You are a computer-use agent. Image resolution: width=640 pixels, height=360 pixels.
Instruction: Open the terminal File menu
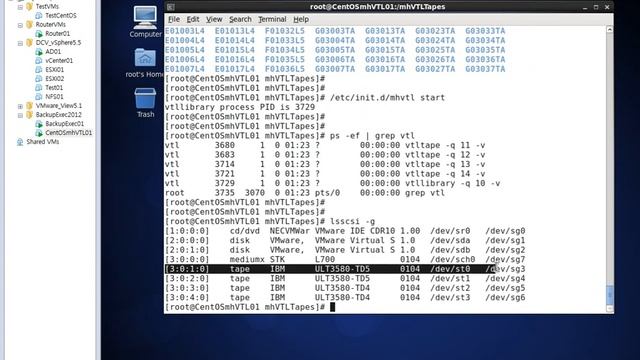pos(174,19)
